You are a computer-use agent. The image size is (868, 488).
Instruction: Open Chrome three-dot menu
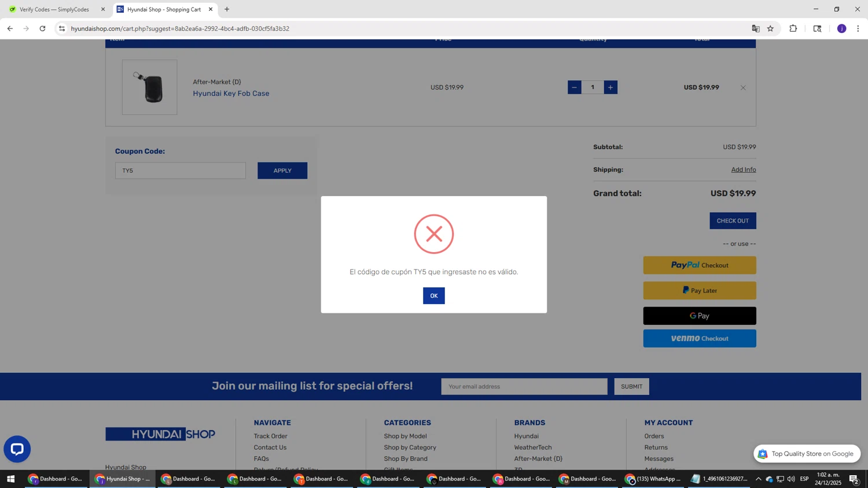pos(858,28)
